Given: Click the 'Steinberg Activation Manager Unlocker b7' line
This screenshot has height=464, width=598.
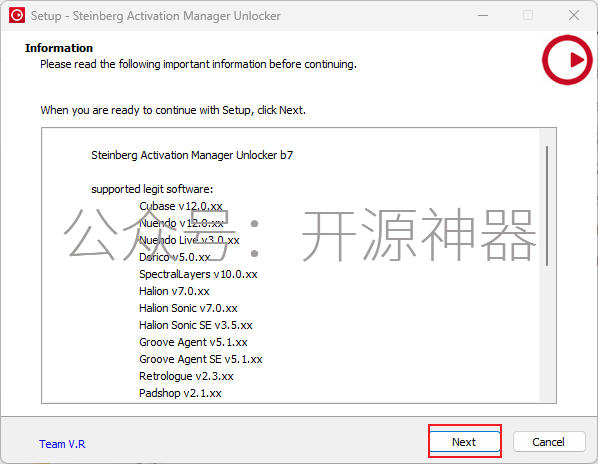Looking at the screenshot, I should point(192,155).
